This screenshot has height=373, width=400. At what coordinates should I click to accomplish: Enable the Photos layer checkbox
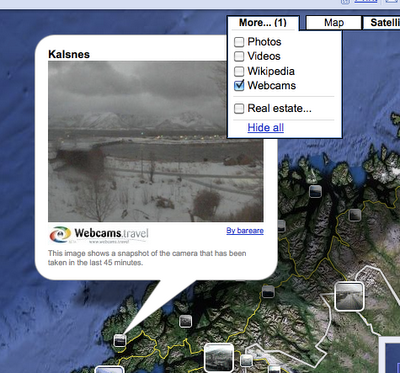click(x=239, y=42)
